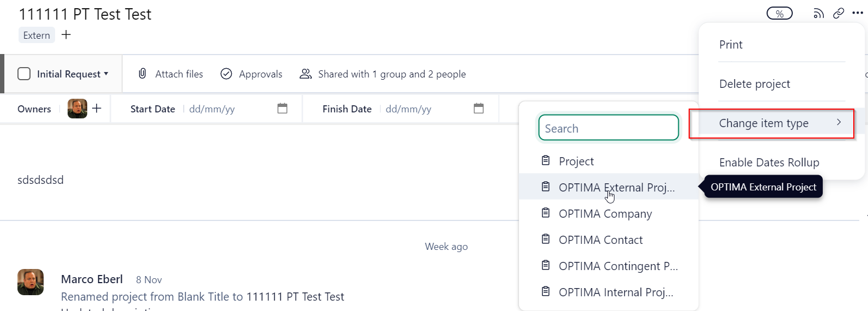Check the Initial Request status checkbox
The height and width of the screenshot is (311, 868).
click(24, 74)
